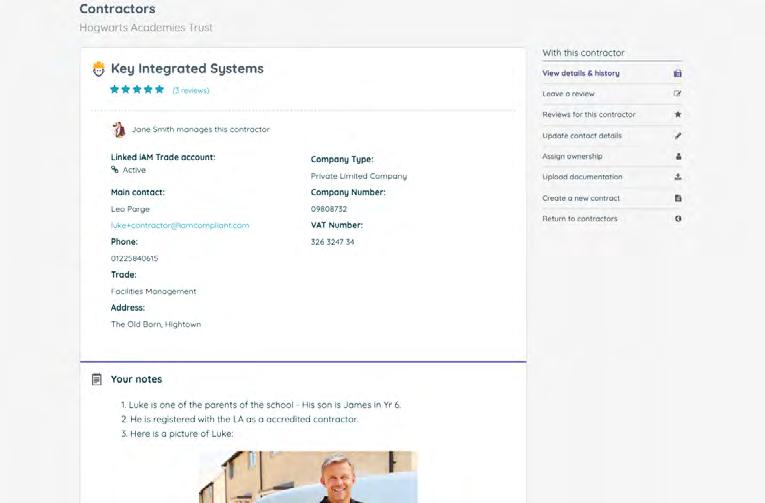Click the person icon for Assign ownership
This screenshot has width=765, height=503.
click(x=678, y=156)
